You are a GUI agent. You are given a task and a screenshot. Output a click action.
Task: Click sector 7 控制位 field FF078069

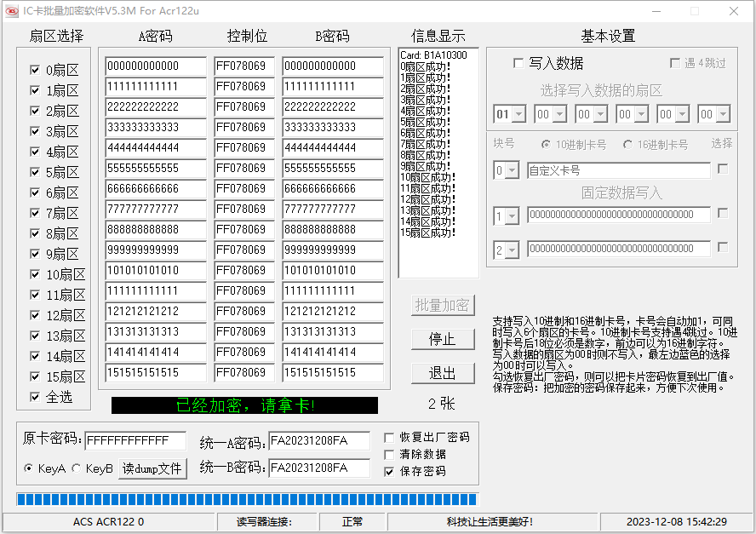(244, 210)
